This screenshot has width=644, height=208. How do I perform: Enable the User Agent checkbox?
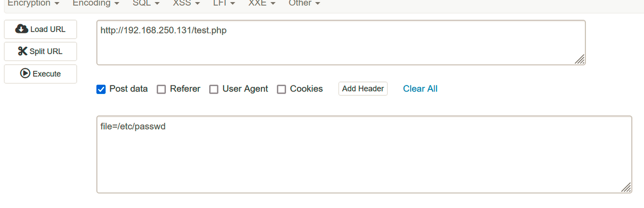tap(214, 89)
